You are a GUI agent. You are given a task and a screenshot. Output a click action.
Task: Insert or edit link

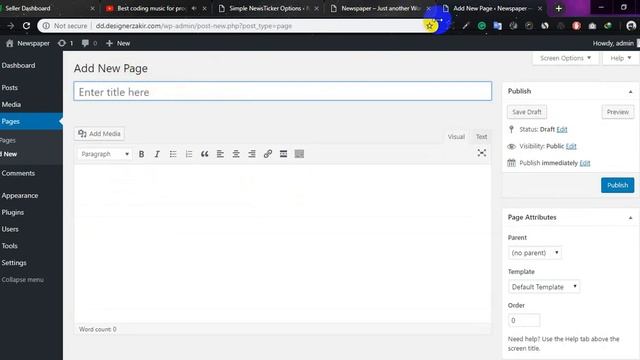tap(268, 154)
